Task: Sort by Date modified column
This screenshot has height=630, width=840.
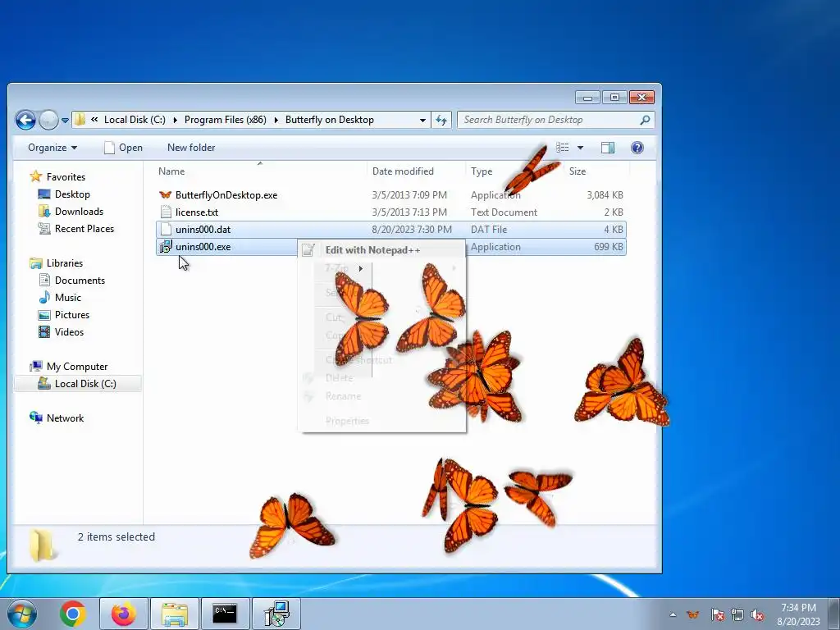Action: (x=403, y=171)
